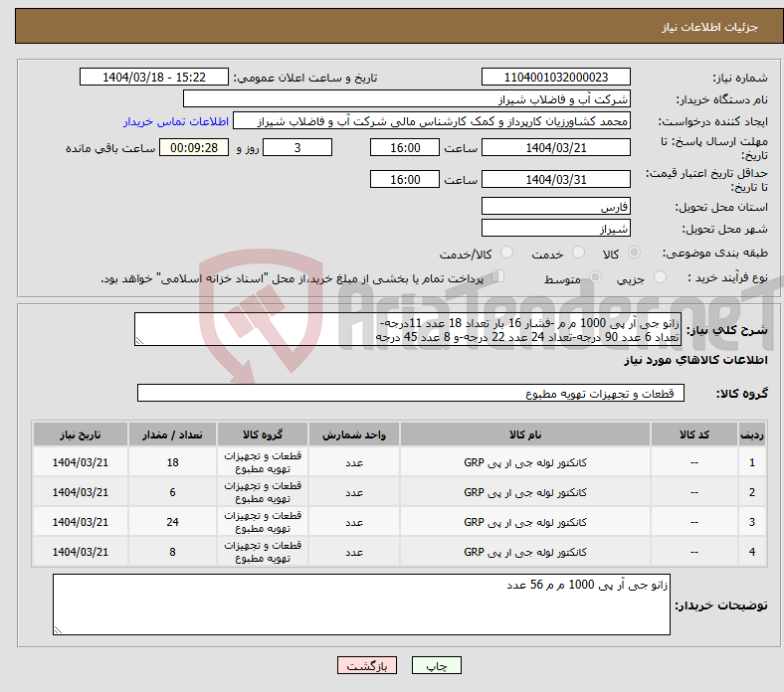
Task: Click the announcement date field 1404/03/18 - 15:22
Action: [x=154, y=77]
